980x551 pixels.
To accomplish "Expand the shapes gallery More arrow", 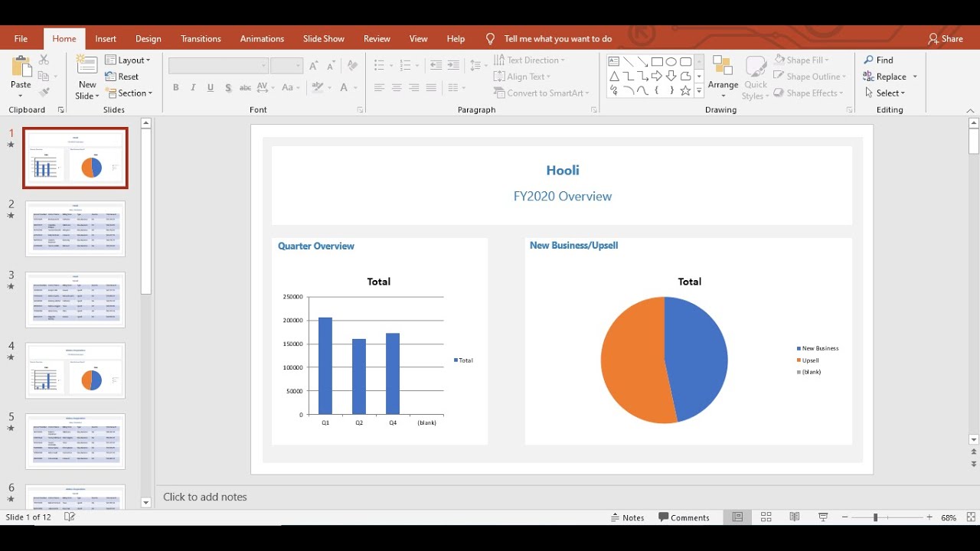I will pos(699,91).
